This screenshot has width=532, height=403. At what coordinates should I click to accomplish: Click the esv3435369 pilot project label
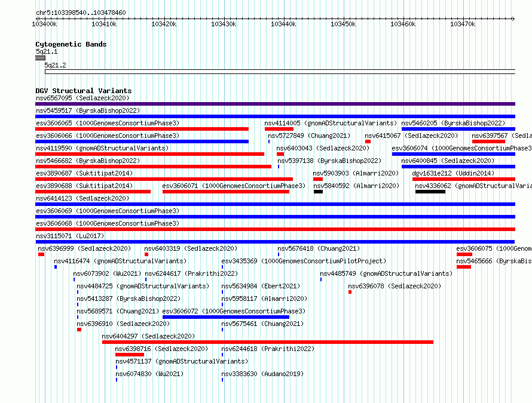click(304, 261)
